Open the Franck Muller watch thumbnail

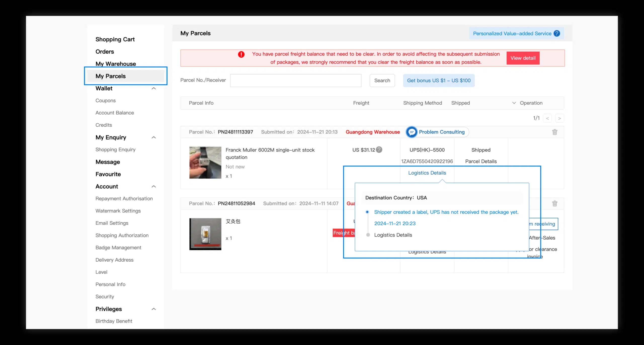205,163
